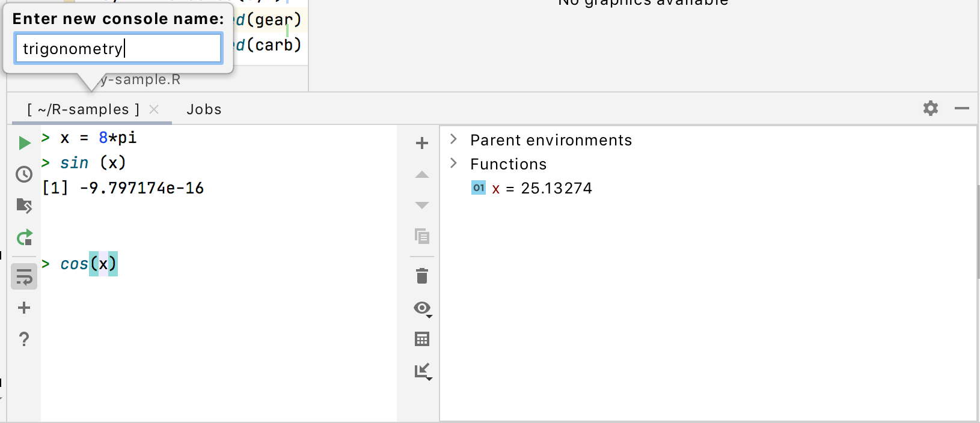Expand the Functions node
This screenshot has width=980, height=423.
(x=454, y=163)
